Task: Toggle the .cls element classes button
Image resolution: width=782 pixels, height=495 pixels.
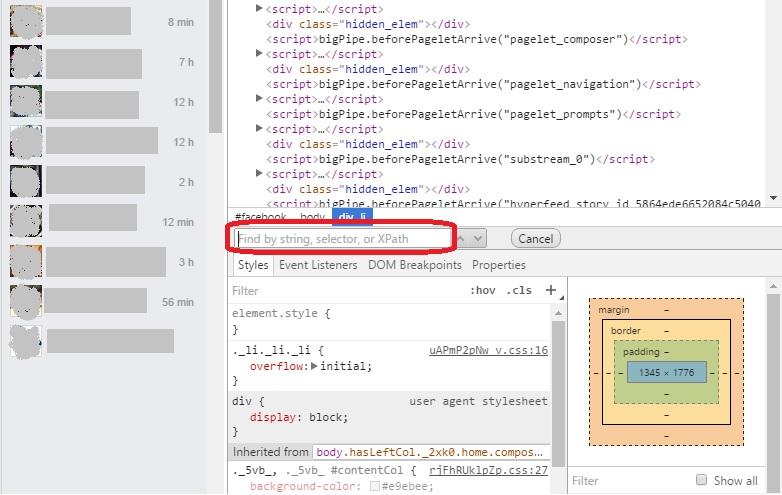Action: 520,291
